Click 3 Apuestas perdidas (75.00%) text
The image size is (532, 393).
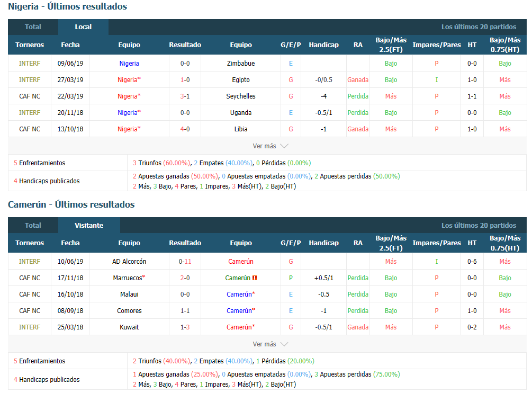[357, 374]
